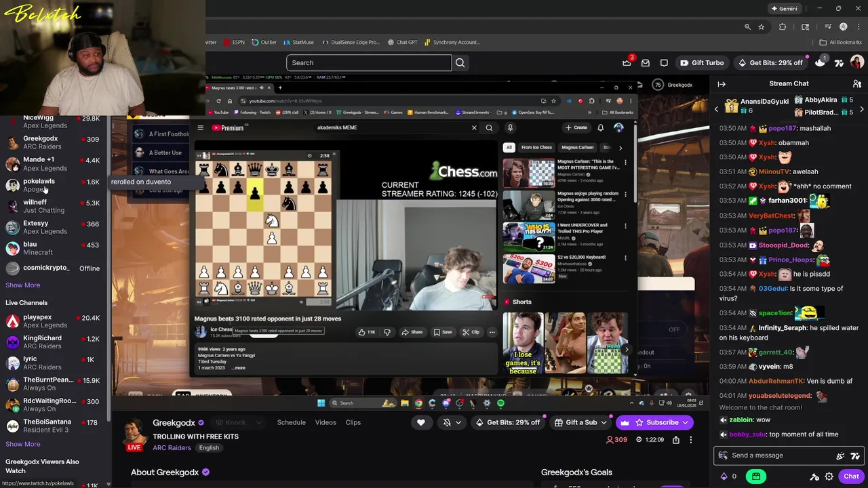Bookmark this page with star icon
Viewport: 868px width, 488px height.
coord(762,26)
